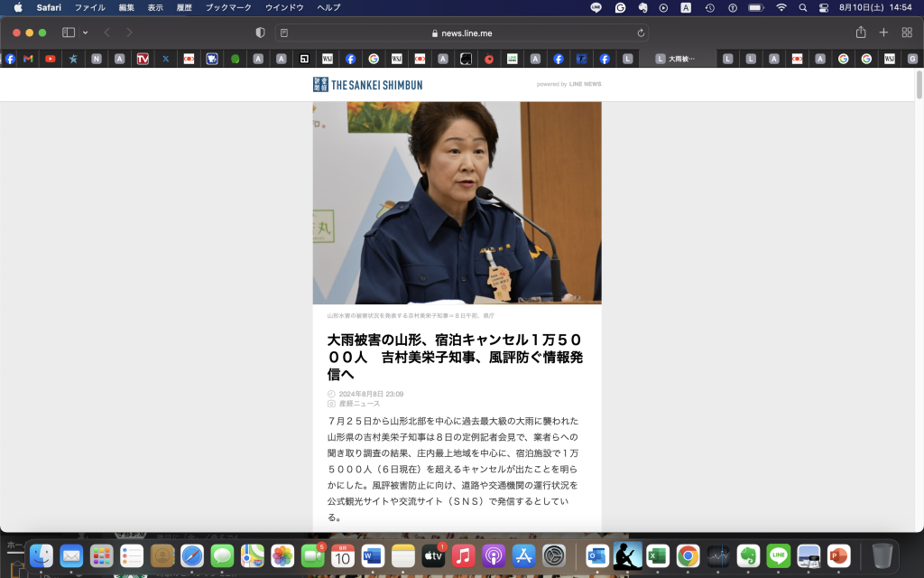Screen dimensions: 924x578
Task: Select the active 大雨被… tab
Action: 681,59
